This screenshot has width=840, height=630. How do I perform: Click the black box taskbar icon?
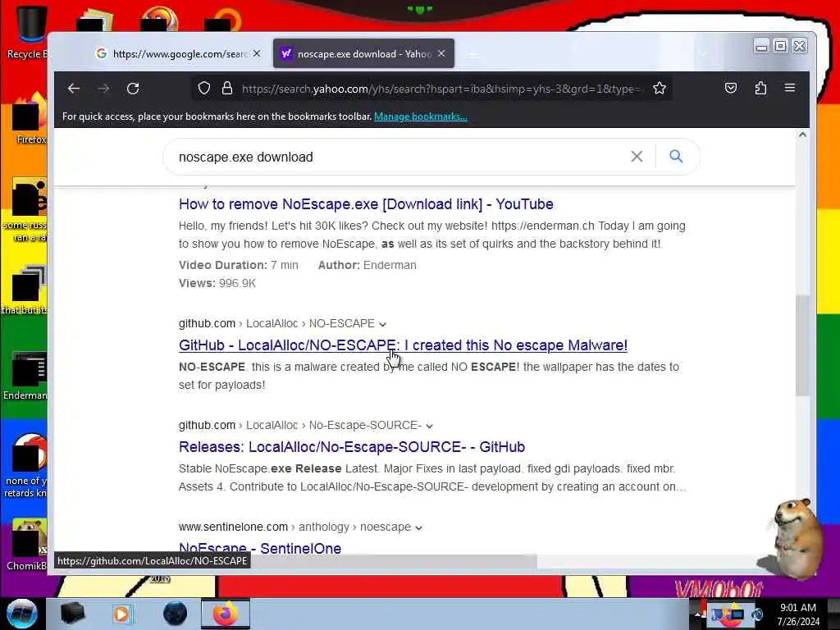click(x=72, y=614)
